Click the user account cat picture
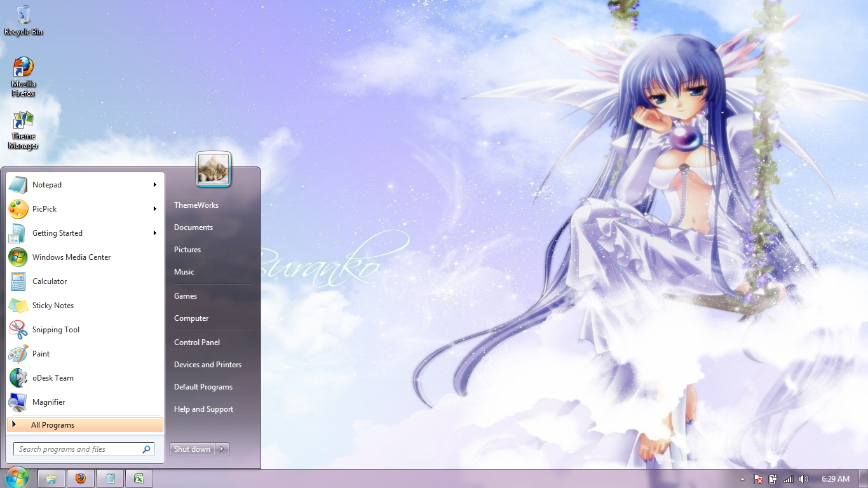The width and height of the screenshot is (868, 488). pos(213,169)
